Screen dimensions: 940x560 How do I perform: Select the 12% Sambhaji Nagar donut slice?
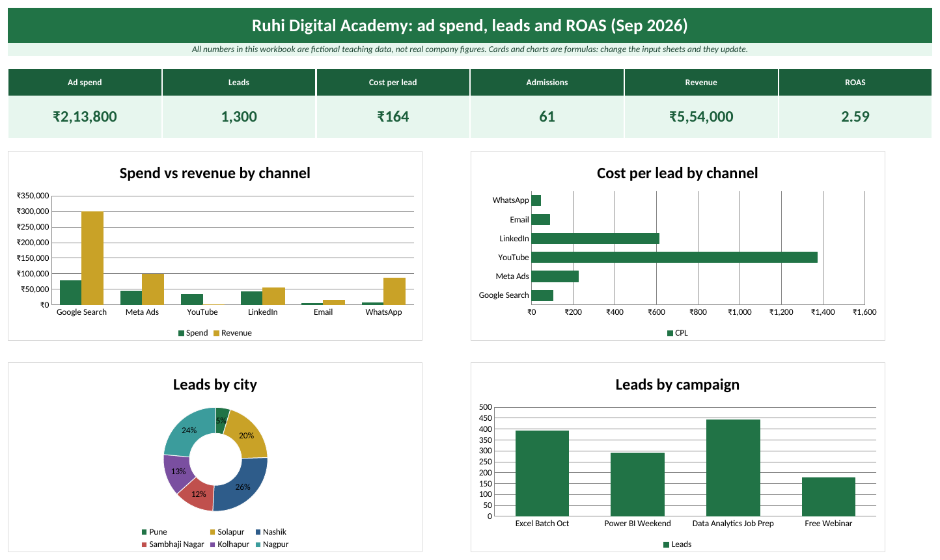pyautogui.click(x=197, y=496)
